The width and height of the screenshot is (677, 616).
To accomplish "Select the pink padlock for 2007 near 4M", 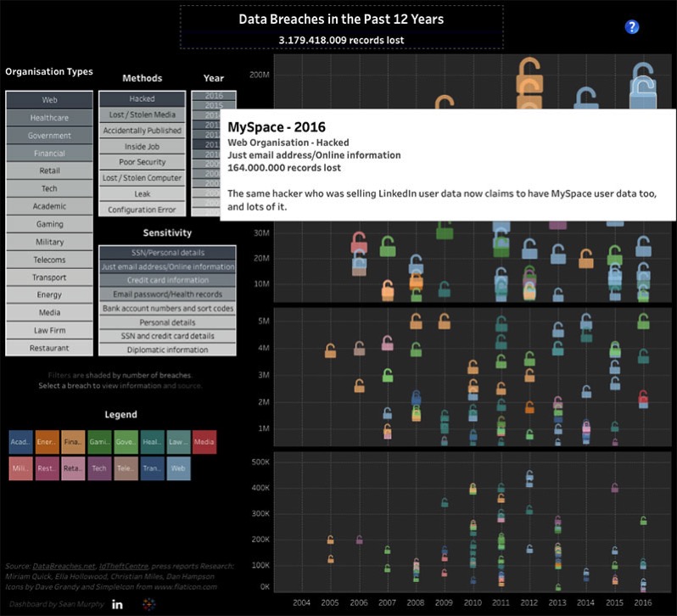I will (388, 343).
